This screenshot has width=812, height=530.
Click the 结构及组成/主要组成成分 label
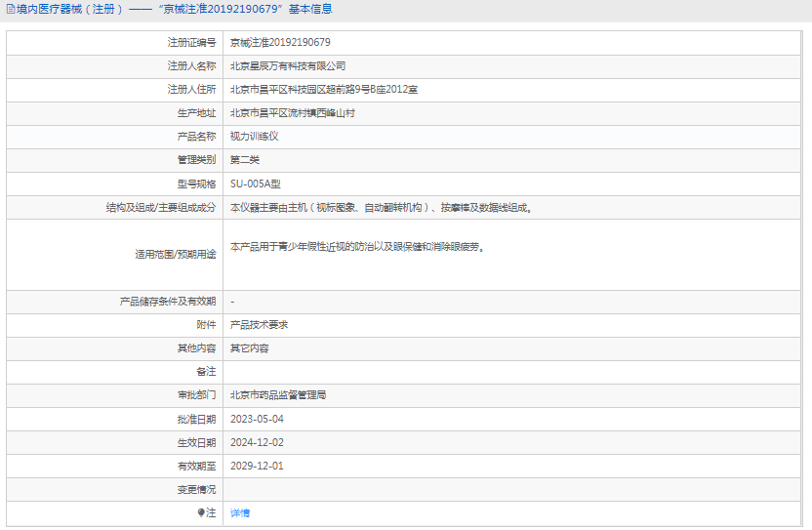(161, 208)
